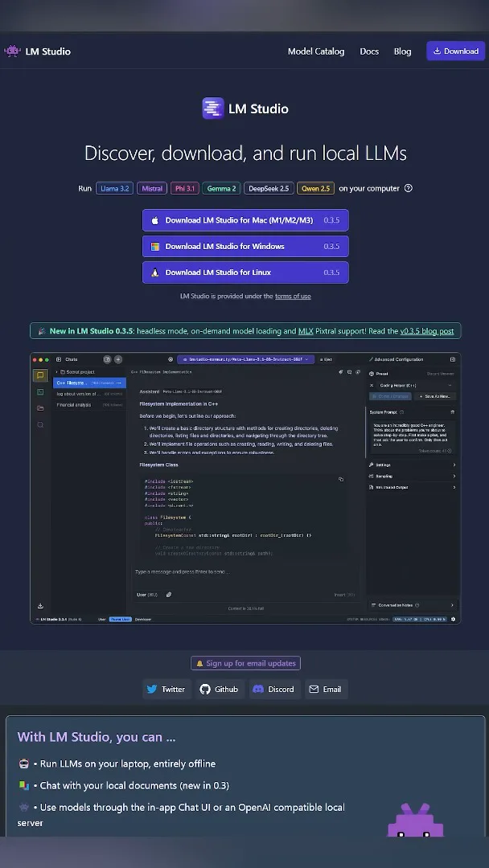Screen dimensions: 489x868
Task: Open the Financial analysis chat
Action: coord(89,404)
